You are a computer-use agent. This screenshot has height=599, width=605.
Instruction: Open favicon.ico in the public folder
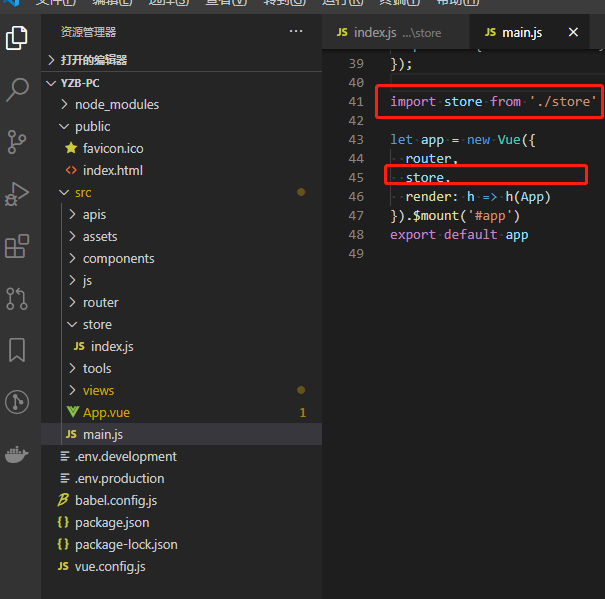pyautogui.click(x=112, y=148)
